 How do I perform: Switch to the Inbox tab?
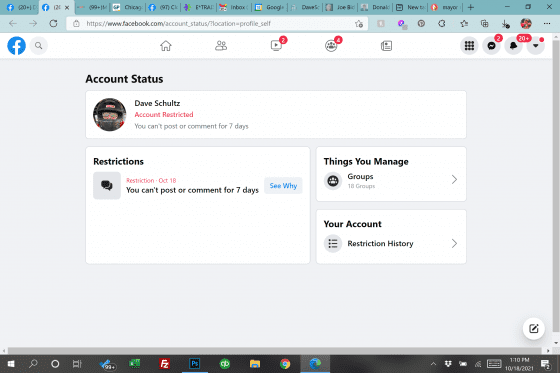click(x=234, y=7)
